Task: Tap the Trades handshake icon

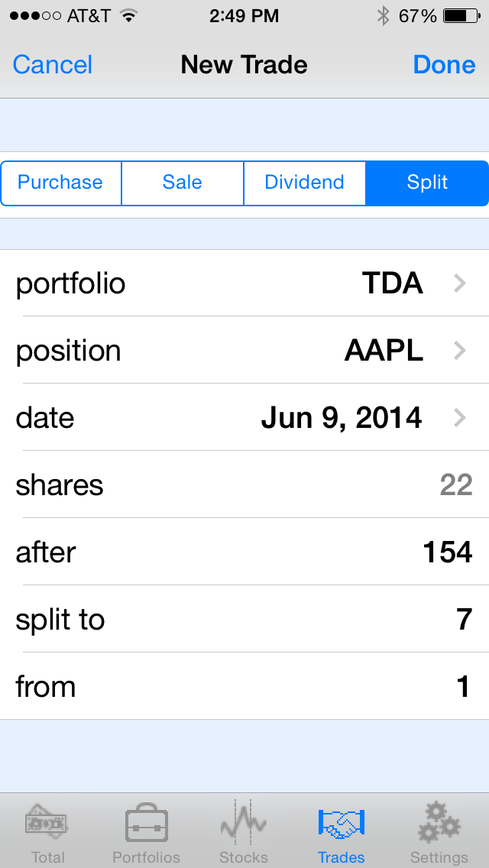Action: tap(341, 824)
